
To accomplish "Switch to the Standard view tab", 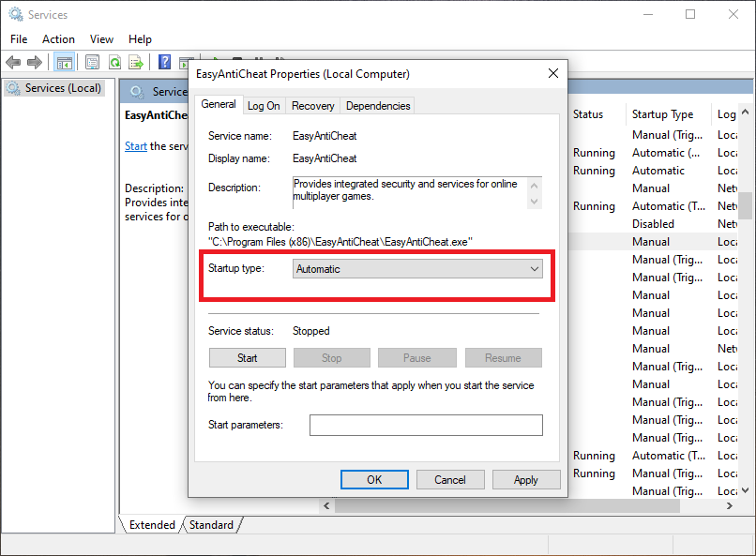I will (211, 525).
